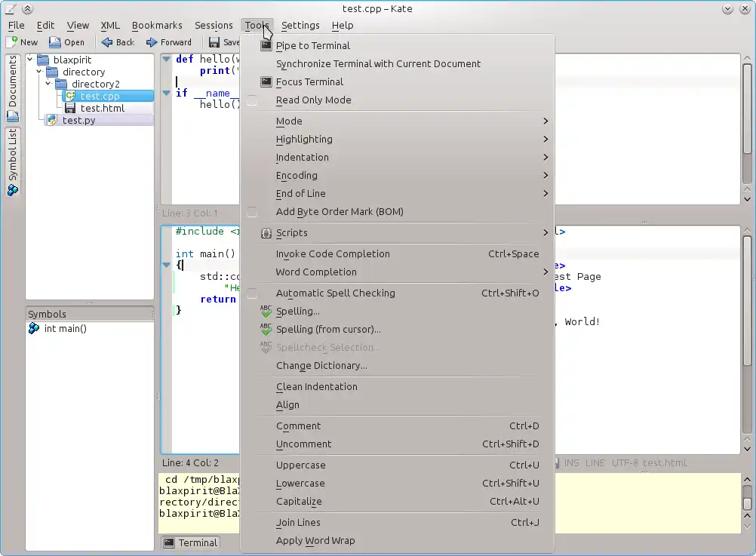Open the Settings menu

pos(300,25)
